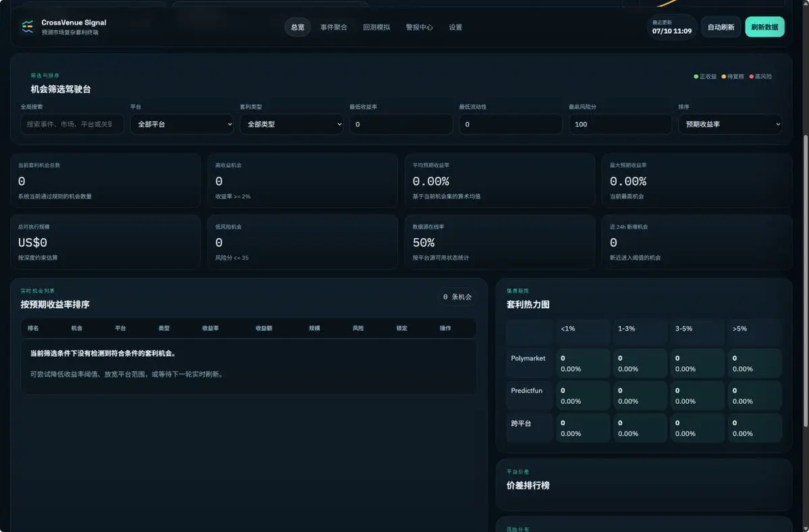Screen dimensions: 809x532
Task: Click the 类型 column header
Action: (x=164, y=328)
